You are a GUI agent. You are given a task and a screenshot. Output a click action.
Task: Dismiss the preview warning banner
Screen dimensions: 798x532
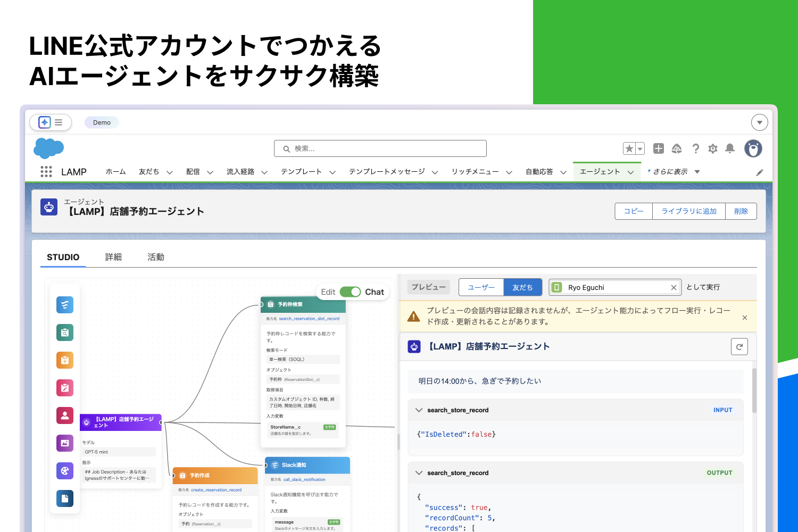coord(745,318)
